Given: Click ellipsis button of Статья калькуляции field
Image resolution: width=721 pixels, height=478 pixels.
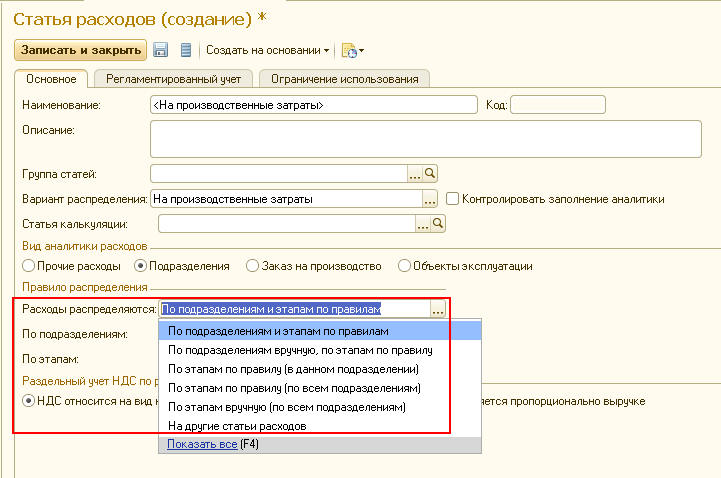Looking at the screenshot, I should [423, 224].
